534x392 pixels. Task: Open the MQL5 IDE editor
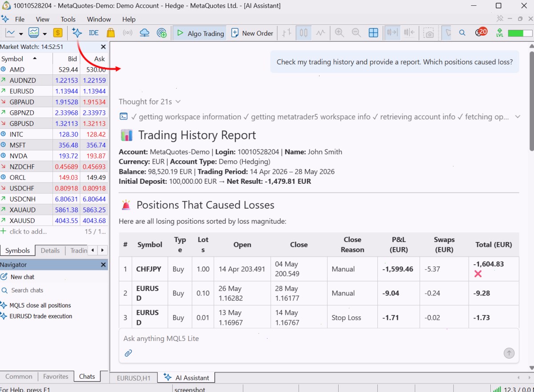(93, 33)
